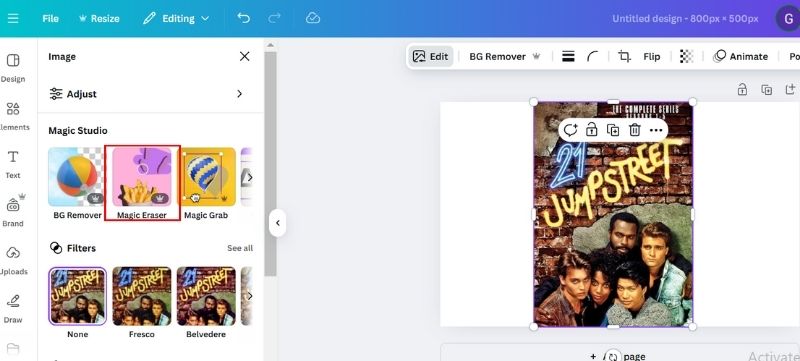800x361 pixels.
Task: Click See all filters link
Action: point(240,248)
